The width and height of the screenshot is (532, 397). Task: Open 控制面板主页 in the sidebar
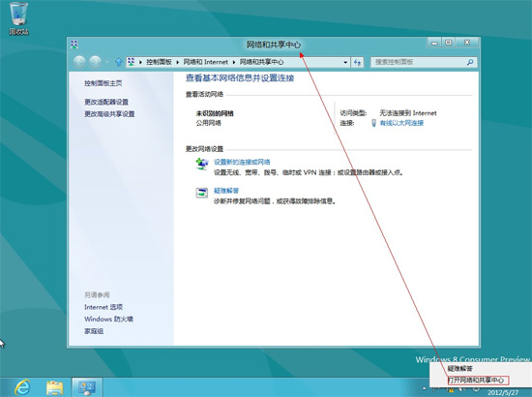[103, 83]
